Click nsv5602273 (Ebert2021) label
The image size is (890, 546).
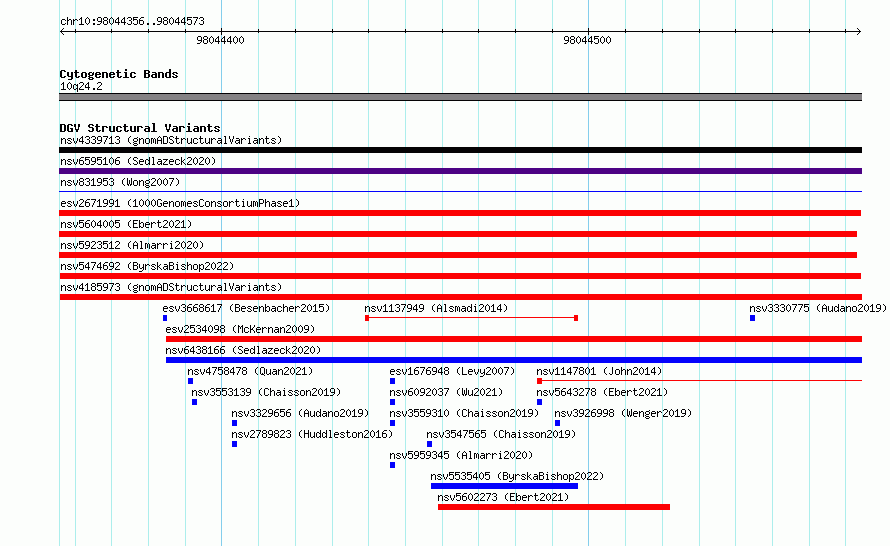503,497
